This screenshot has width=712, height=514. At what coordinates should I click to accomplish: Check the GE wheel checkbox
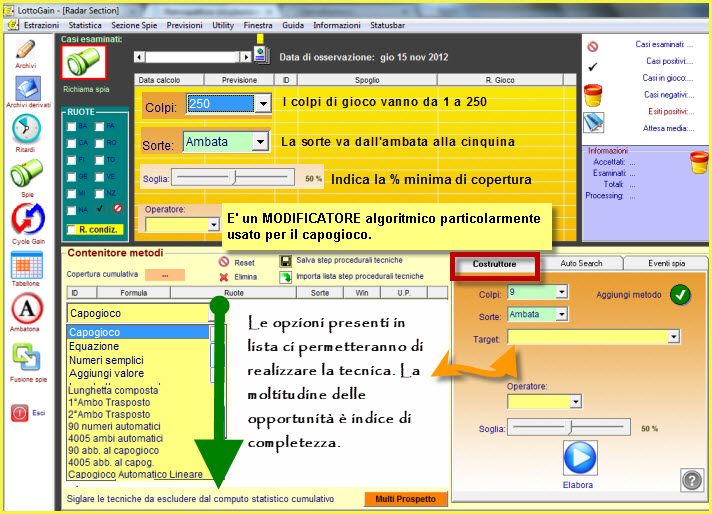71,177
